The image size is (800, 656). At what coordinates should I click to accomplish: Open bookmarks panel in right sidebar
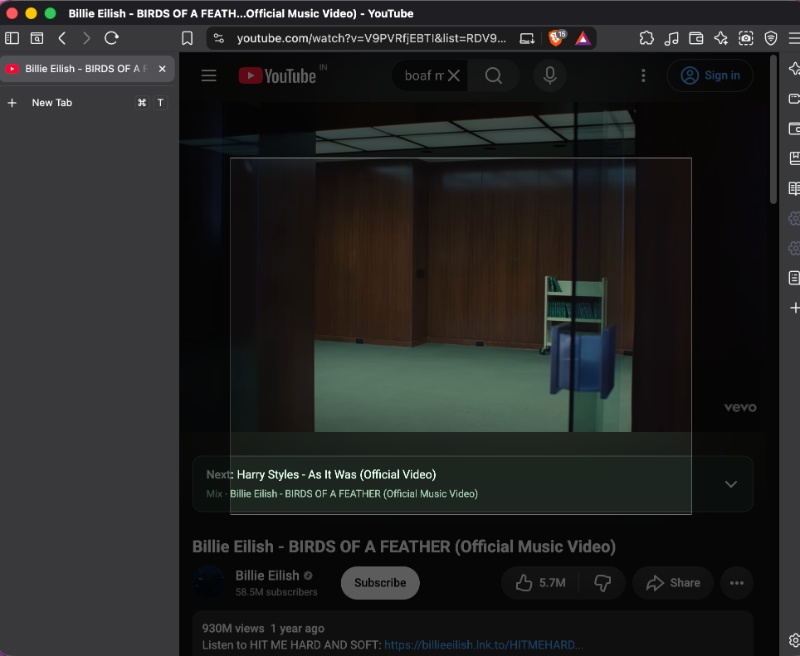click(x=794, y=159)
